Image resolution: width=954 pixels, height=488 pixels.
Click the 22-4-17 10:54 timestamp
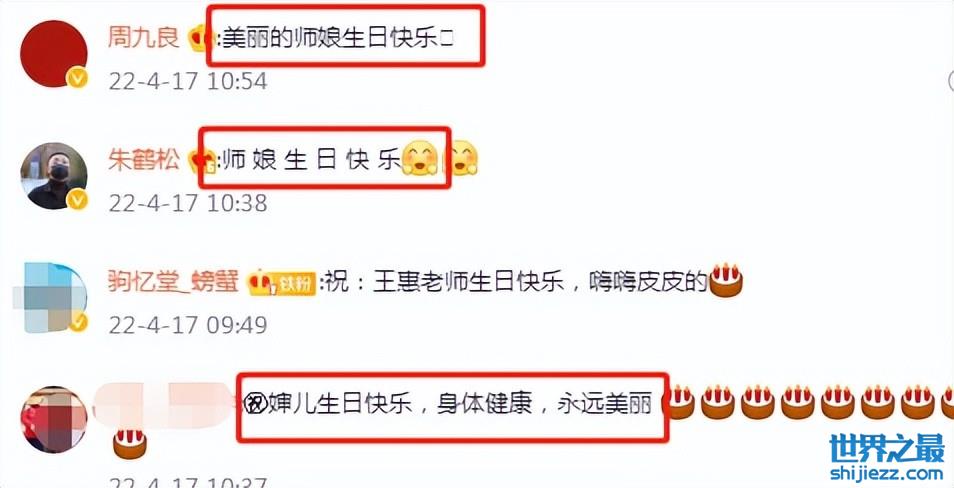click(188, 80)
